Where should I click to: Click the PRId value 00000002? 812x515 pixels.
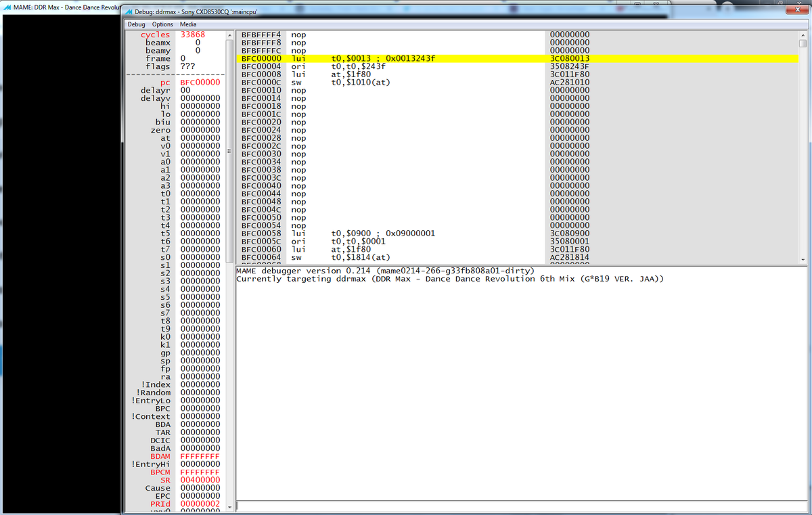[x=200, y=504]
